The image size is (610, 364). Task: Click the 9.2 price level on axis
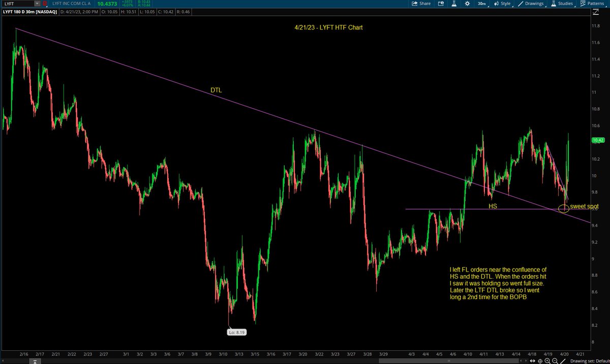pos(596,242)
